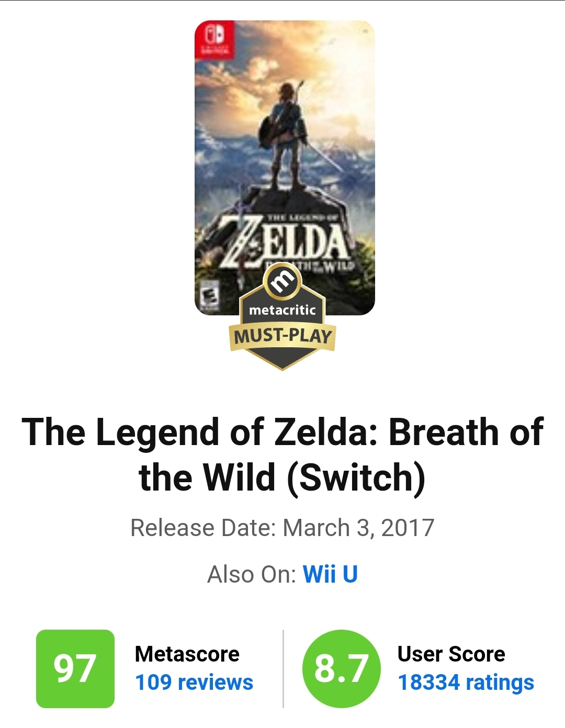Click the User Score label
This screenshot has width=565, height=728.
tap(451, 654)
